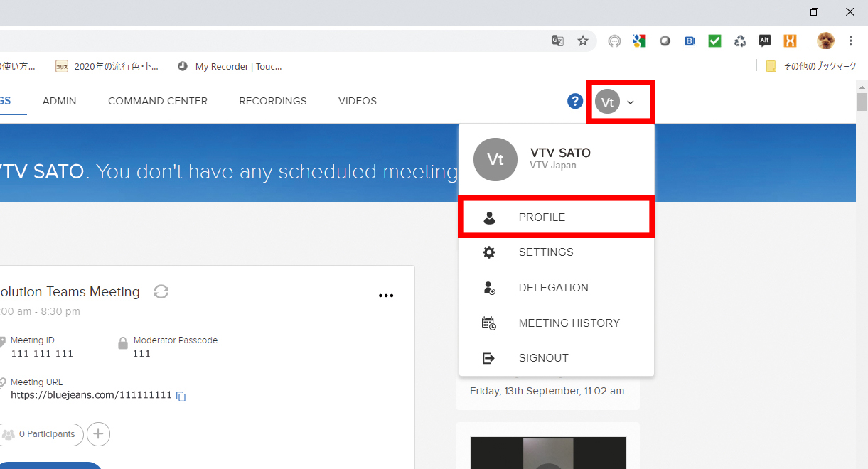The image size is (868, 469).
Task: Open the RECORDINGS tab
Action: (x=273, y=101)
